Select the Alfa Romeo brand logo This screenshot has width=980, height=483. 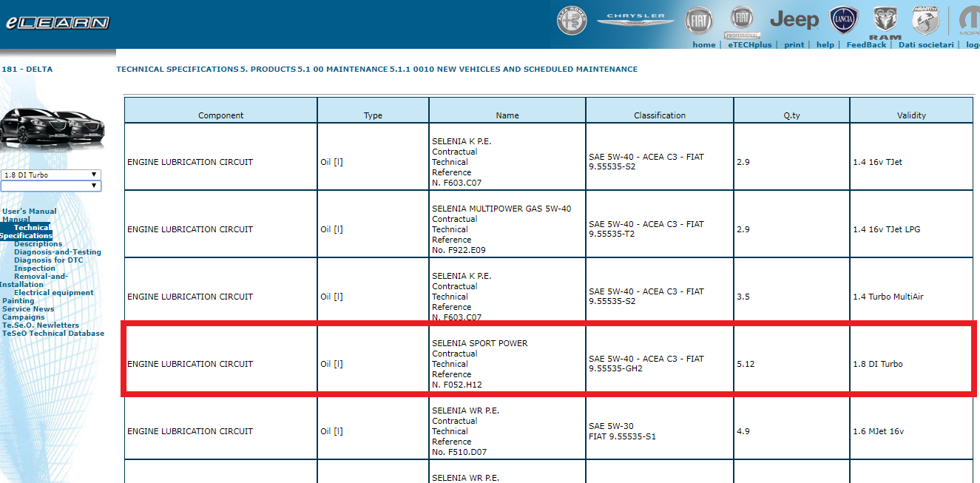pos(572,21)
